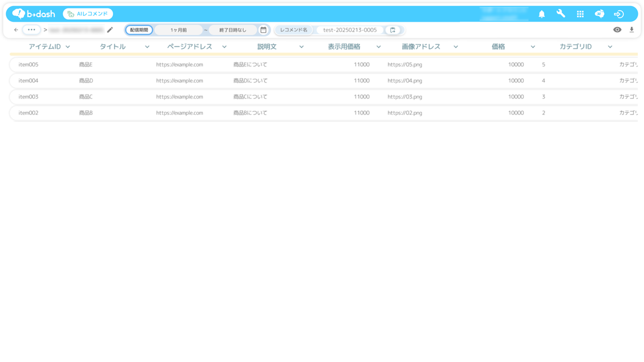Expand the アイテムID column dropdown
This screenshot has height=362, width=644.
click(68, 47)
